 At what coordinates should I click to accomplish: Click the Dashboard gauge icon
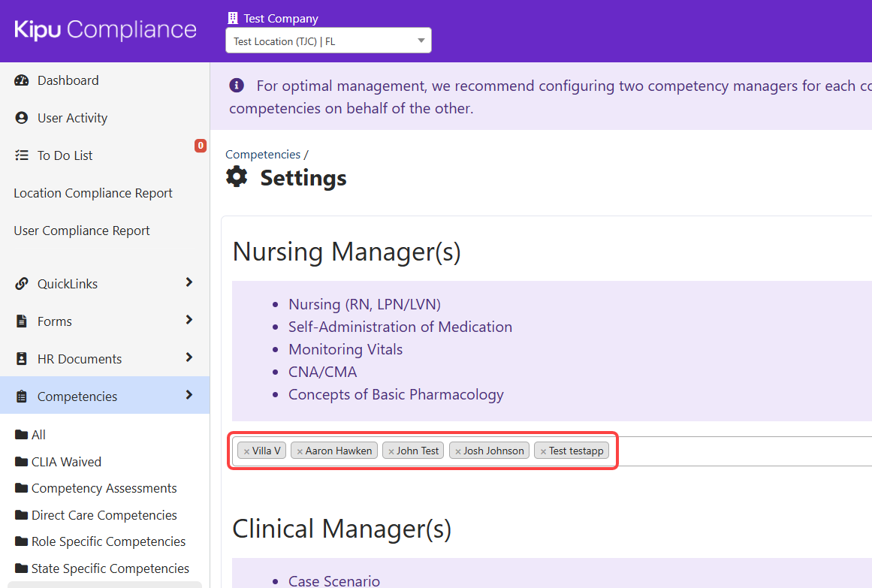22,81
